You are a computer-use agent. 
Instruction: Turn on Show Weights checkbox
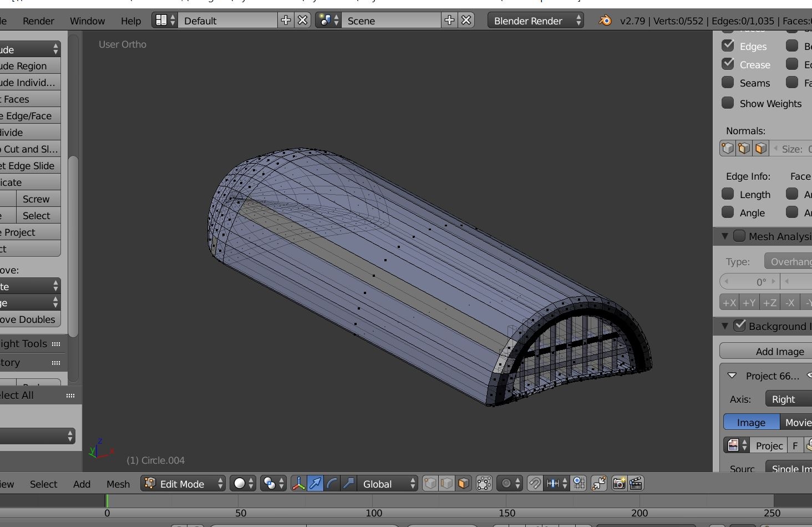coord(728,103)
